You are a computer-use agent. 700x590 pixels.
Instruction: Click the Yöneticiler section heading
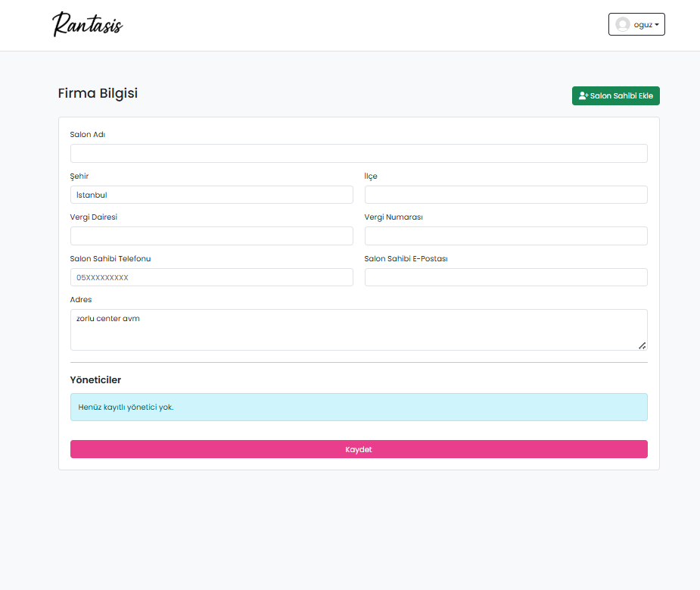point(95,379)
